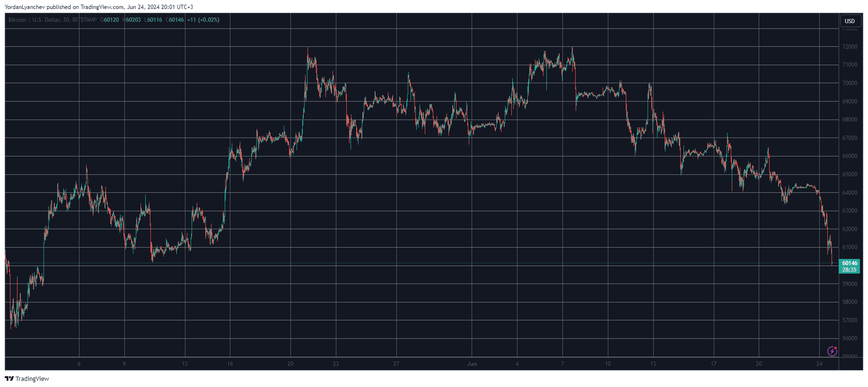
Task: Click the date label 17 on time axis
Action: pos(713,364)
